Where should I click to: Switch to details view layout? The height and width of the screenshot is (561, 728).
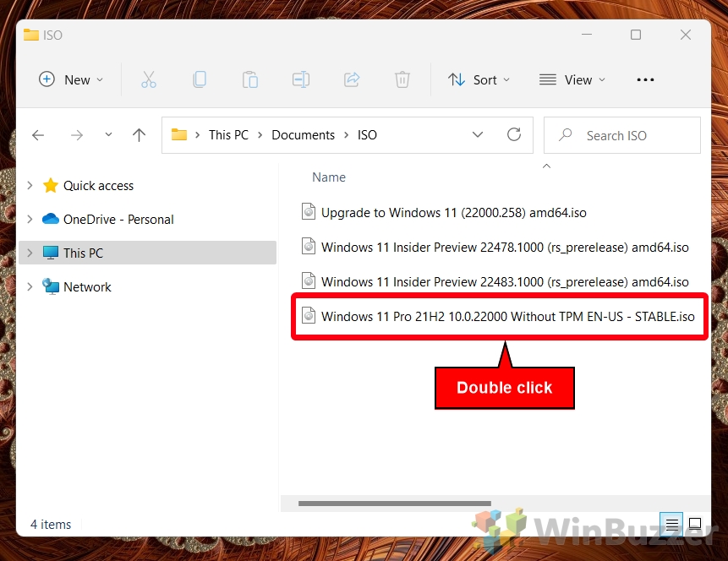(x=671, y=524)
